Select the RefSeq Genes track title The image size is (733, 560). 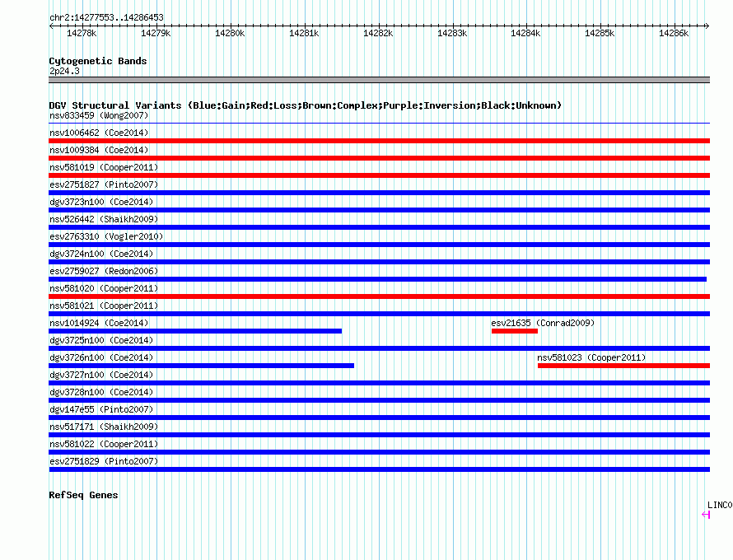click(83, 495)
